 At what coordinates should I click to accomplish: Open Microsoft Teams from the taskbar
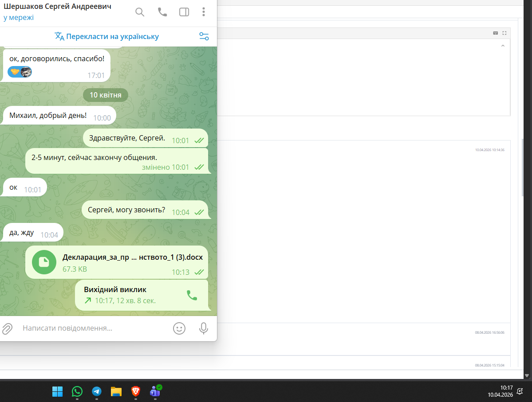coord(155,391)
